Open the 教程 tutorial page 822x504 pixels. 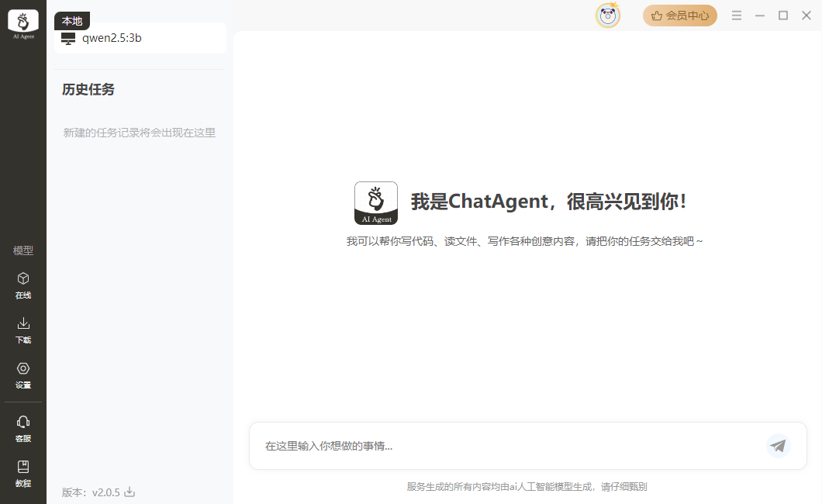pos(23,474)
